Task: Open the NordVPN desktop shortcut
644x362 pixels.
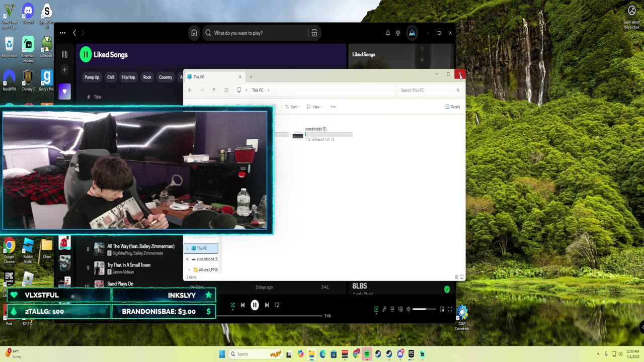Action: 9,80
